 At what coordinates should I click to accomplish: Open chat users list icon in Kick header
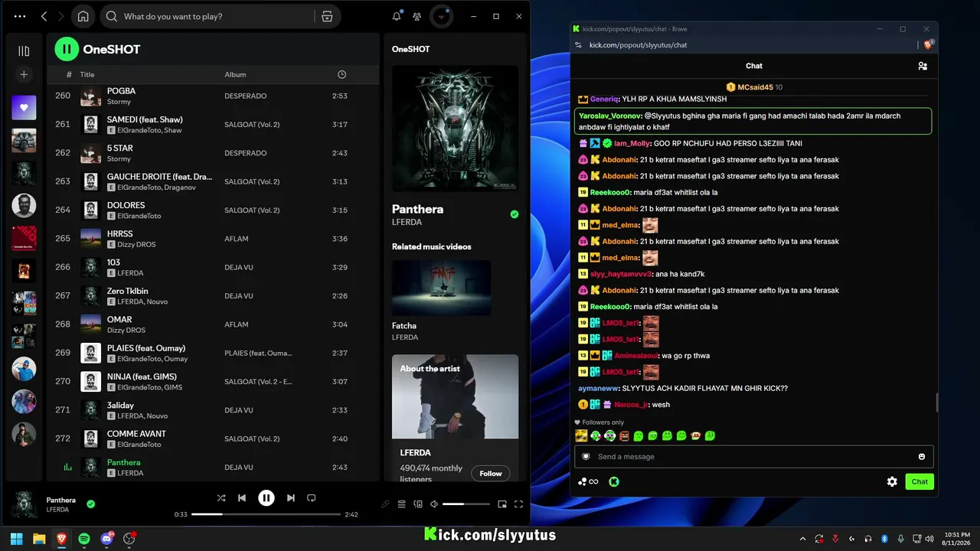point(923,66)
